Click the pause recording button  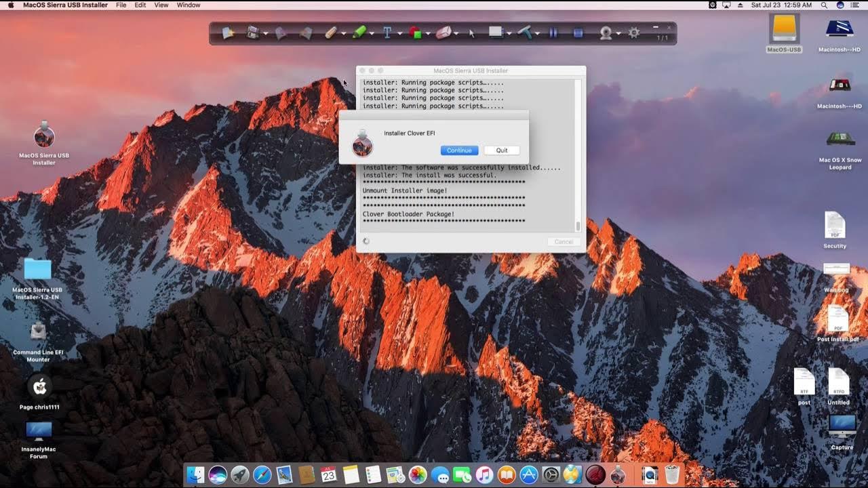tap(553, 33)
